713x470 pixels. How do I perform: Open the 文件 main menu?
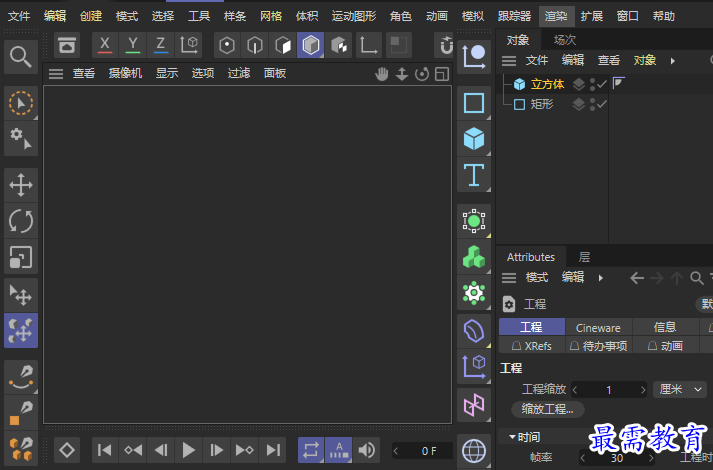(x=19, y=17)
